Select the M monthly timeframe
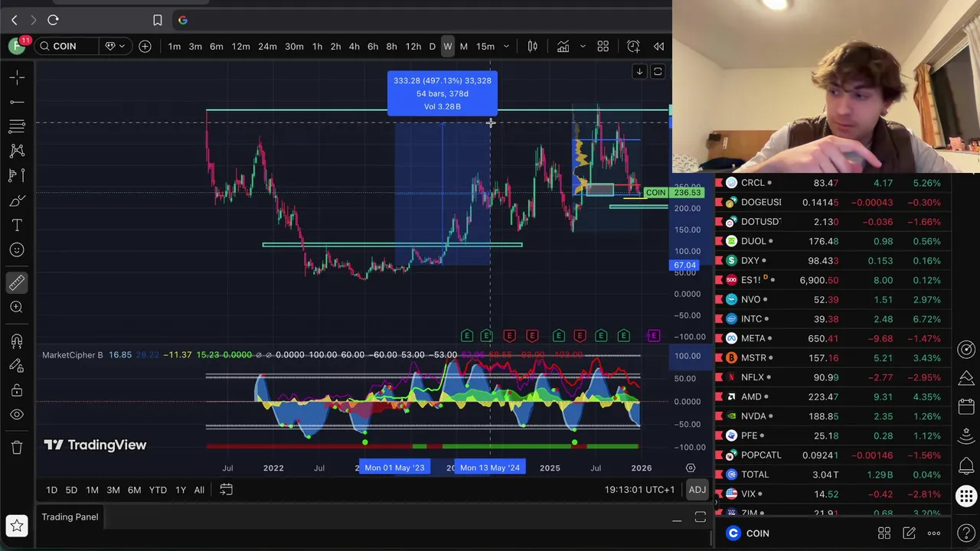Screen dimensions: 980x551 463,47
